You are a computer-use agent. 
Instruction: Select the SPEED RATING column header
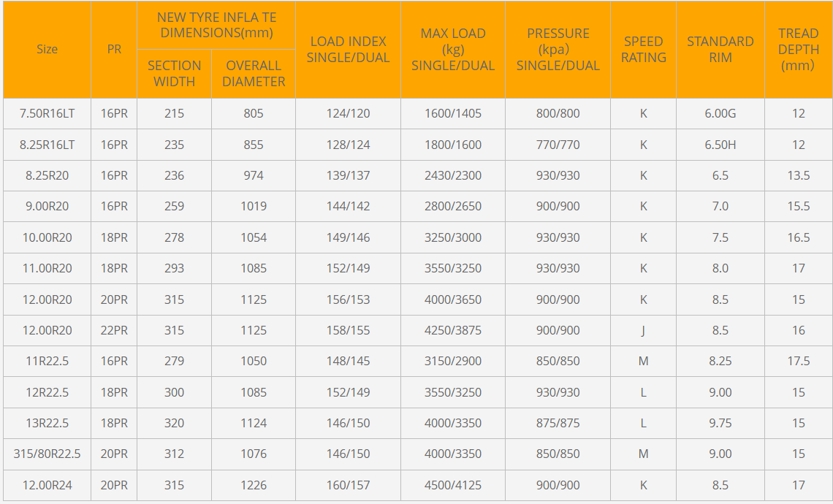[x=643, y=50]
